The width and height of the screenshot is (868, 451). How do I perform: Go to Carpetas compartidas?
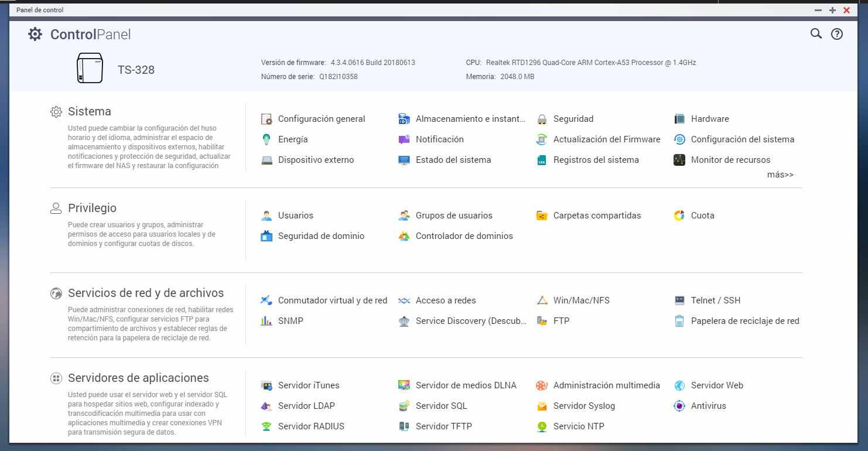597,216
